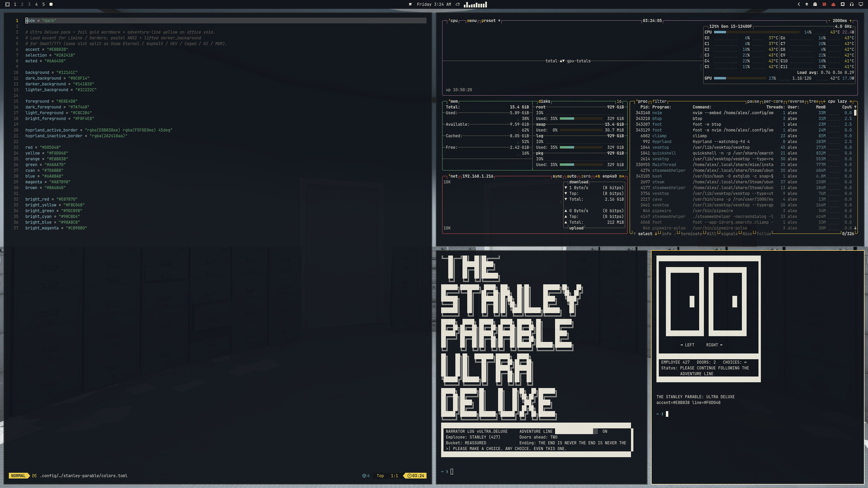The height and width of the screenshot is (488, 868).
Task: Click the audio visualizer bars in top bar
Action: pyautogui.click(x=475, y=4)
